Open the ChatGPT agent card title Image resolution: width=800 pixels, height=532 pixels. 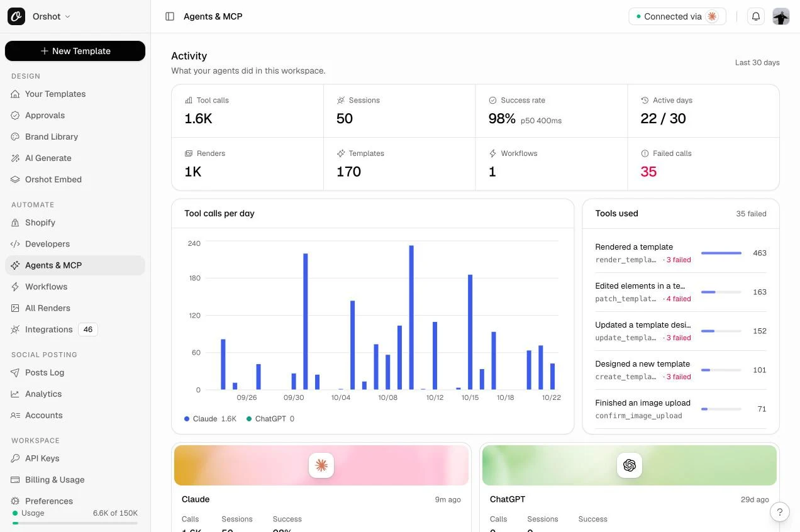click(508, 499)
